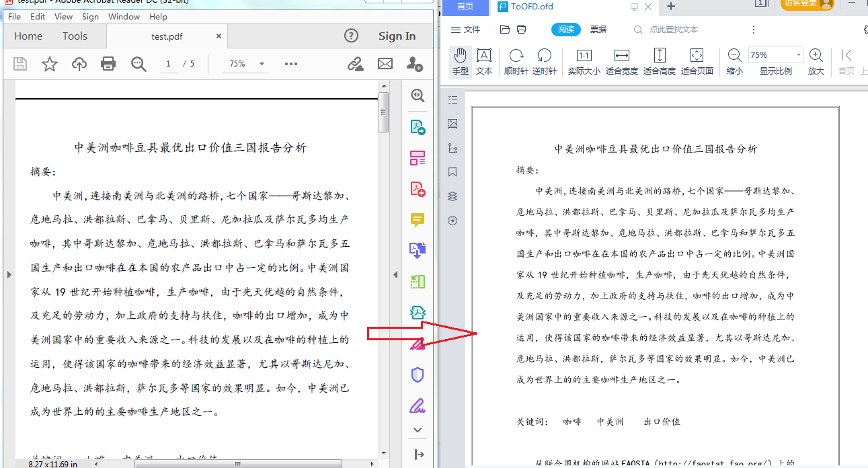This screenshot has width=868, height=468.
Task: Rotate page counterclockwise (逆时针)
Action: (x=545, y=61)
